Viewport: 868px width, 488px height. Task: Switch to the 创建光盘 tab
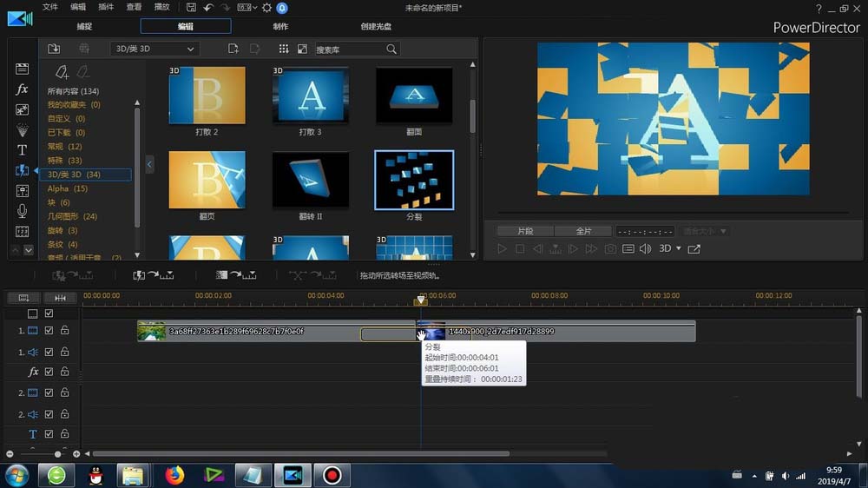(376, 26)
